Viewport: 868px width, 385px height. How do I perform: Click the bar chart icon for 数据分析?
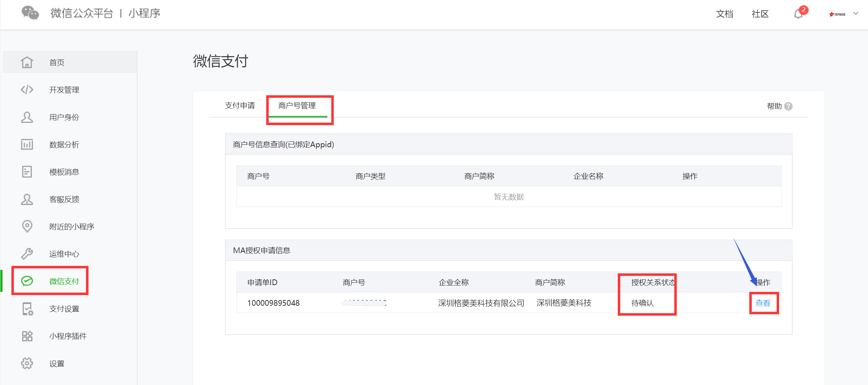pos(27,144)
